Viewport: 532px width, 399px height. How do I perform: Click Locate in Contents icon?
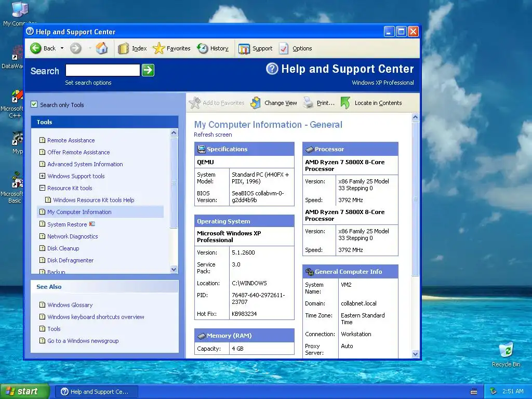pos(345,103)
